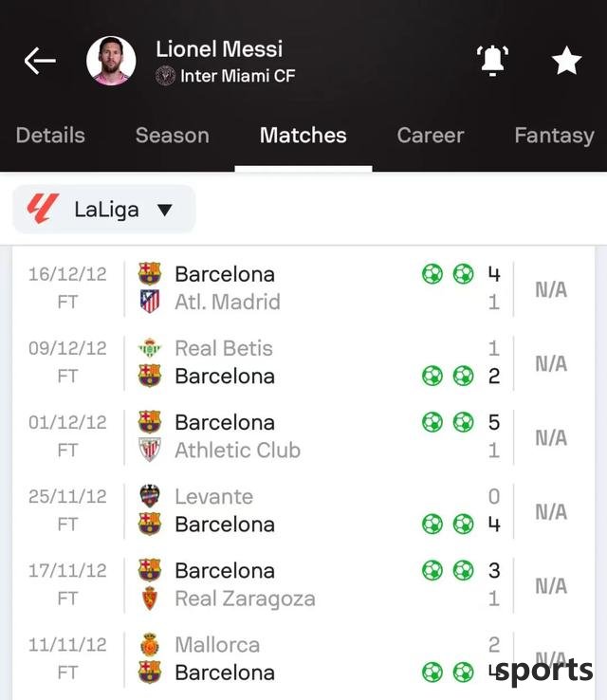
Task: Go to the Fantasy tab
Action: 554,136
